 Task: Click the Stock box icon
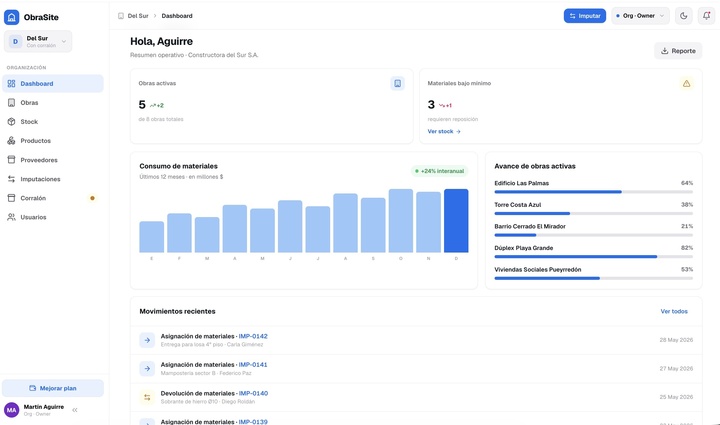tap(11, 122)
